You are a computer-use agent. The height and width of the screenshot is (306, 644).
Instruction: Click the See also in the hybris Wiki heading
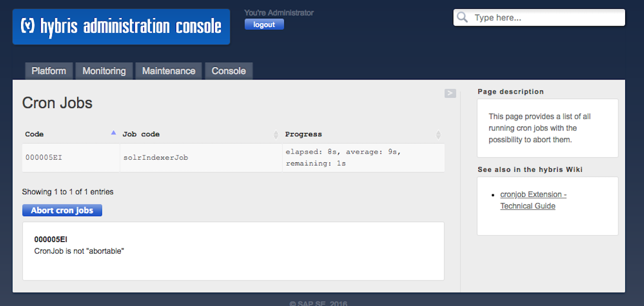[x=530, y=170]
